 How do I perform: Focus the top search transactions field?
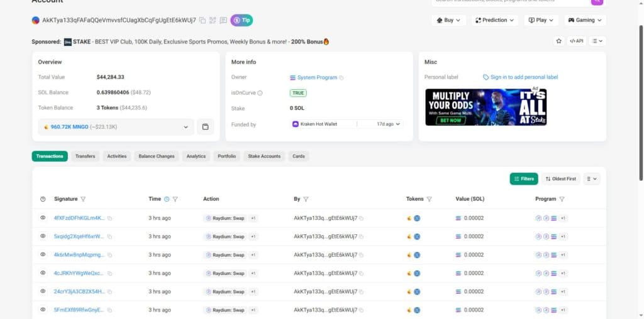tap(511, 2)
